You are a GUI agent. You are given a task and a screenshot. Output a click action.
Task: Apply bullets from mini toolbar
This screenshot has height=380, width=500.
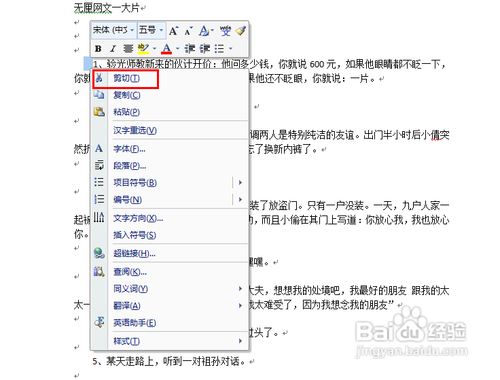click(x=219, y=49)
